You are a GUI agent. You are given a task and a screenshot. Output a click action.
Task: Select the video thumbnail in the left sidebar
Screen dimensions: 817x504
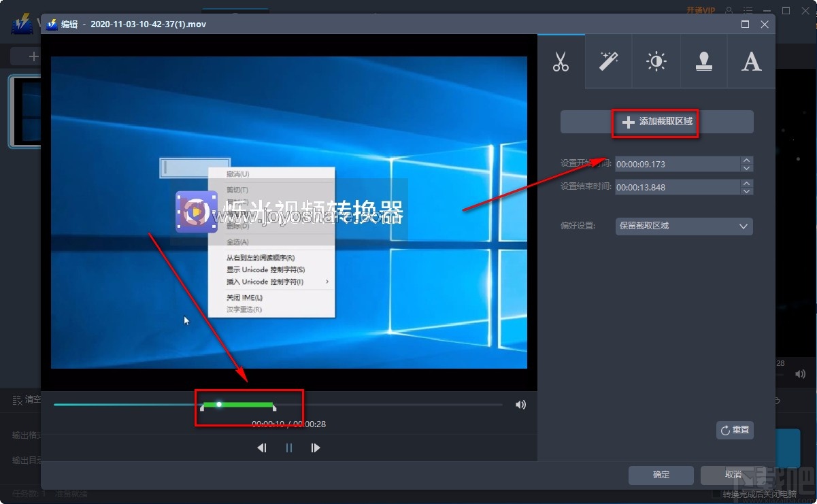tap(24, 112)
